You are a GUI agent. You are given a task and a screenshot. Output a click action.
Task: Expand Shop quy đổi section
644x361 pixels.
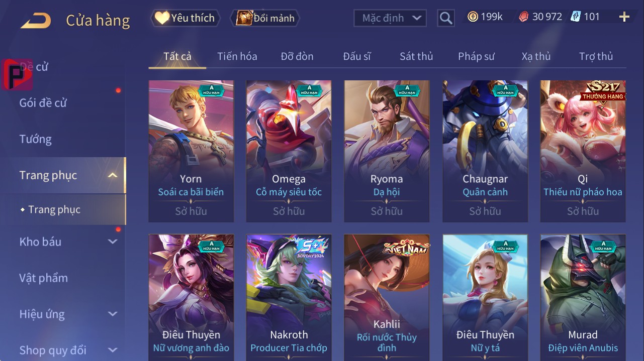click(x=113, y=350)
